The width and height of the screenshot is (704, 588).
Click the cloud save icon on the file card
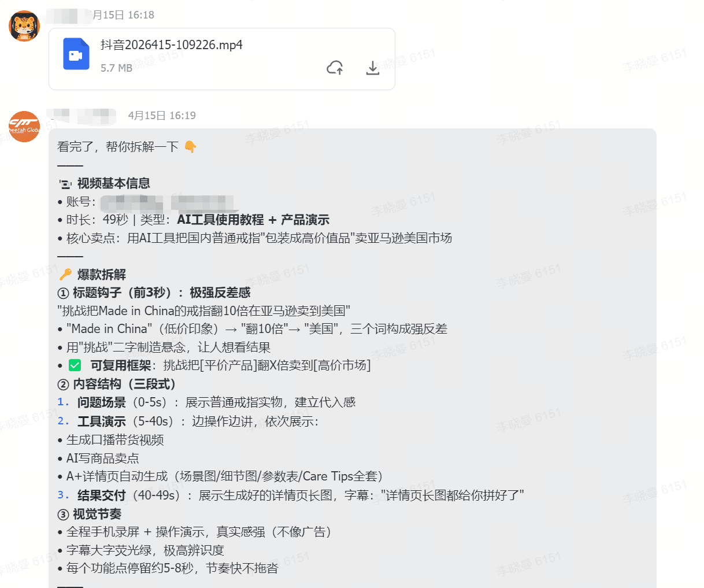(335, 68)
